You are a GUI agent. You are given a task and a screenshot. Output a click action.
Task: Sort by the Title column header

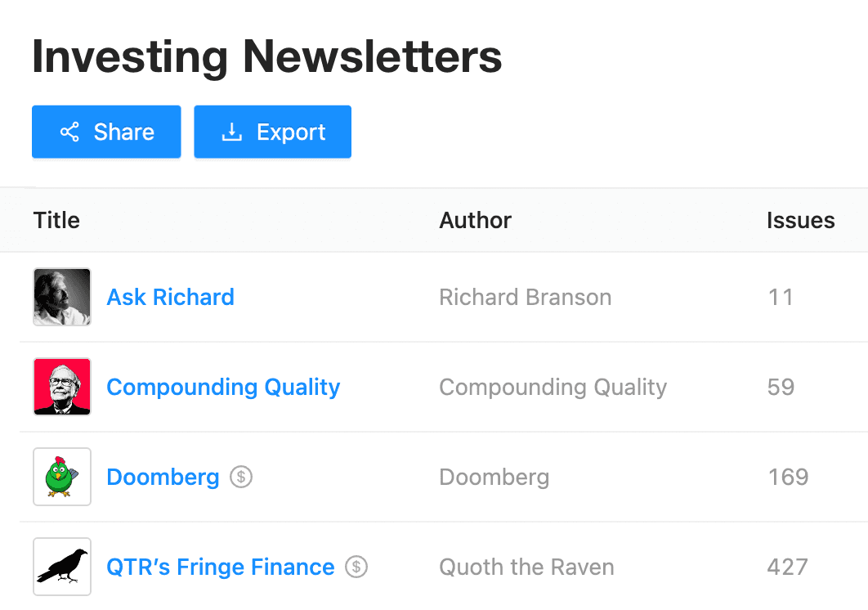point(56,220)
